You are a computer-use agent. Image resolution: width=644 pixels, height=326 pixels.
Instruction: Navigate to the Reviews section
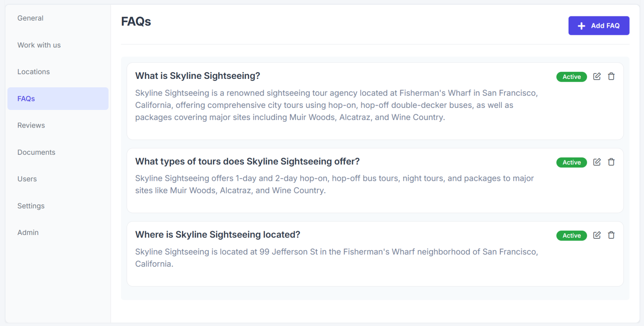31,125
